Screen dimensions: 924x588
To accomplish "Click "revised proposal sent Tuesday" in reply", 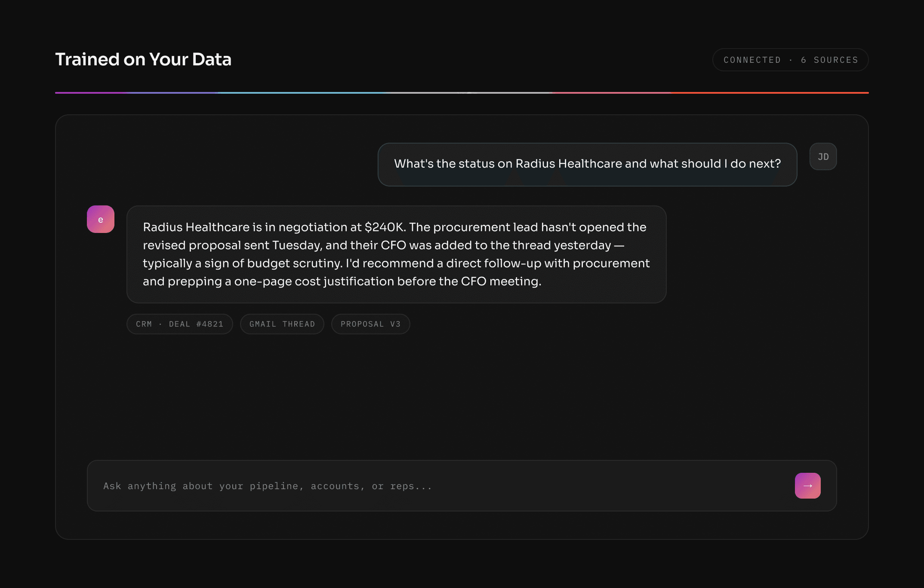I will (232, 245).
